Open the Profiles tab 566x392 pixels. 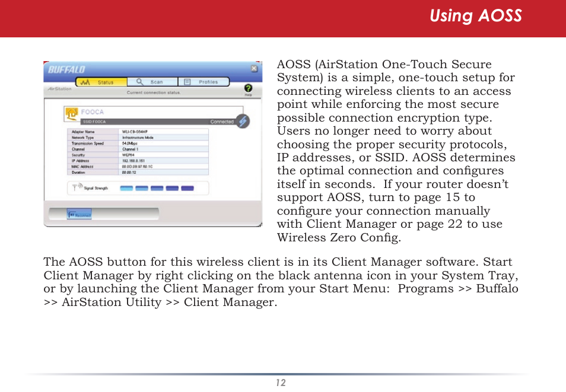click(x=203, y=82)
